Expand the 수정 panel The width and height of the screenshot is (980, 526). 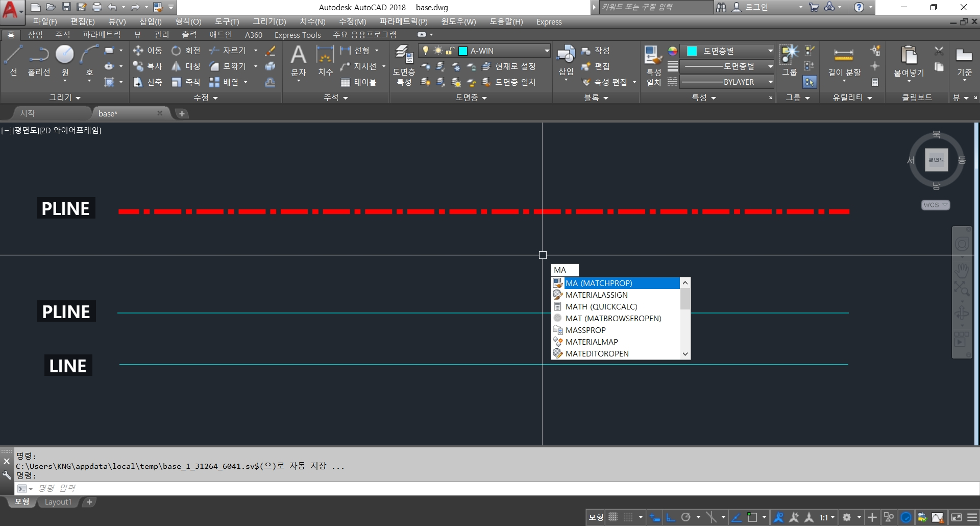206,98
